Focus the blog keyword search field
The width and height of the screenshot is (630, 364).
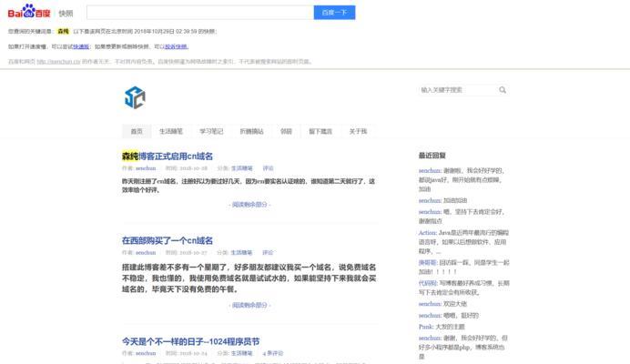[x=458, y=90]
